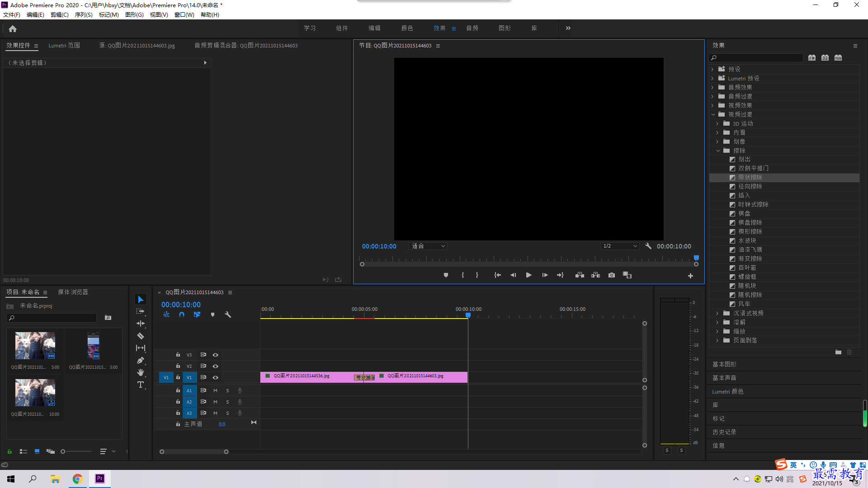Screen dimensions: 868x488
Task: Export frame with camera icon
Action: (x=612, y=275)
